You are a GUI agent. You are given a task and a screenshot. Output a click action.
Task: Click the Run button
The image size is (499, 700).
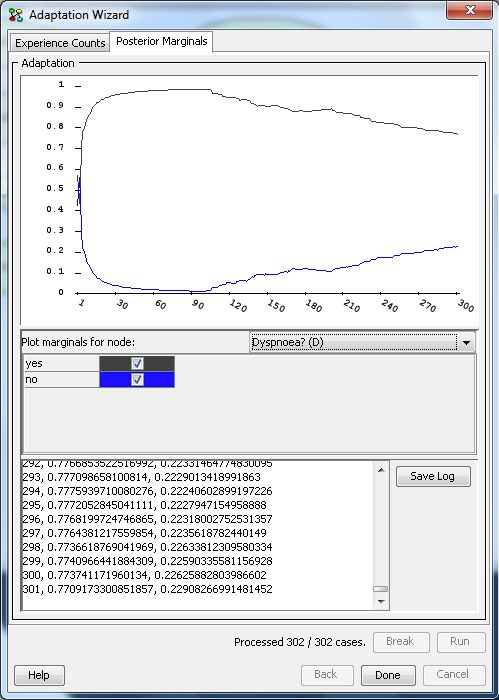(x=461, y=642)
